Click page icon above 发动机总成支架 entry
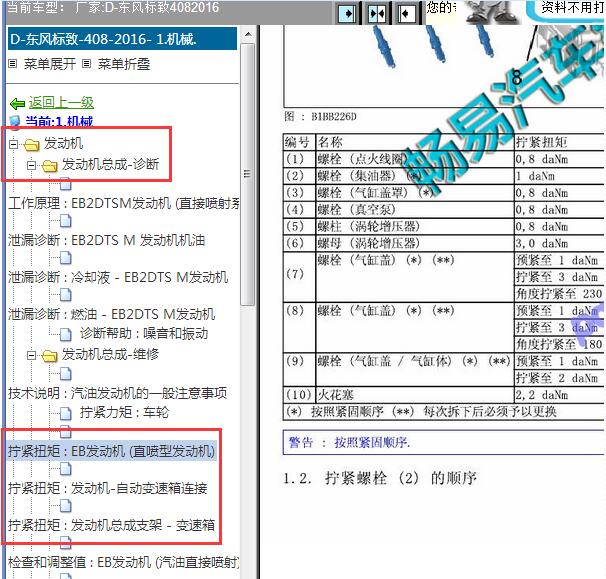The width and height of the screenshot is (606, 579). point(66,506)
